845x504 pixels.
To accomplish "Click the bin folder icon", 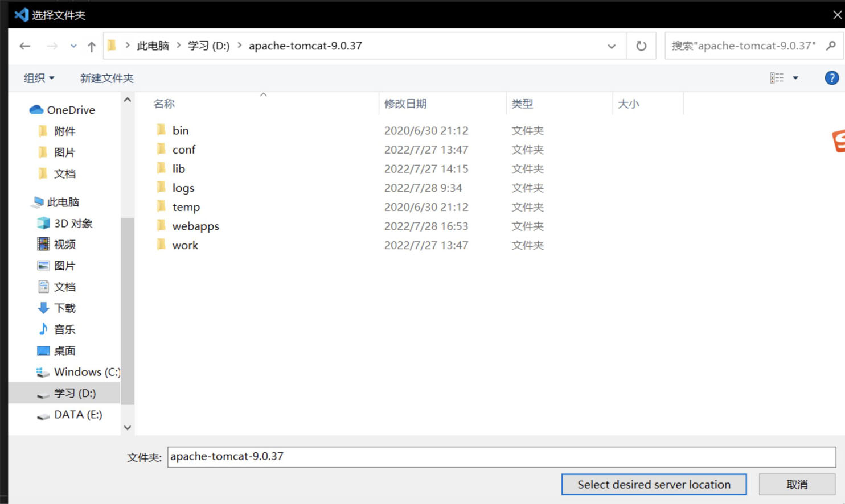I will pos(161,130).
